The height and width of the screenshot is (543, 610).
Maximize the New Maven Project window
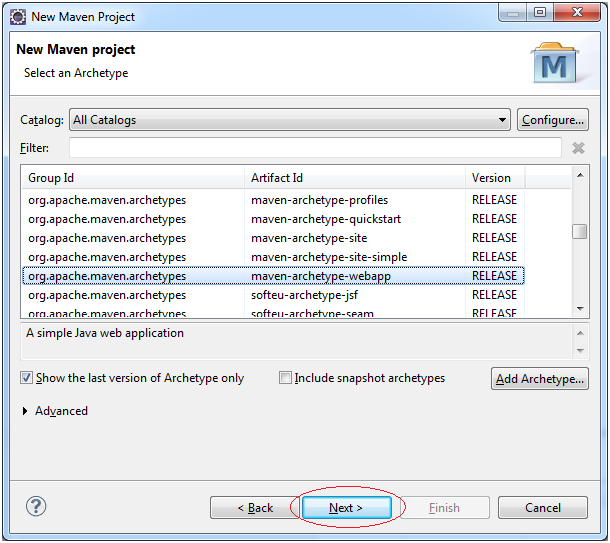(x=540, y=12)
